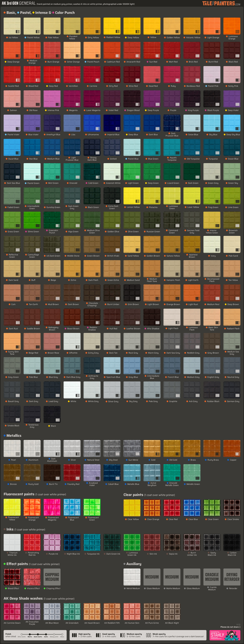
Task: Click the Tale of Painters logo
Action: click(221, 3)
